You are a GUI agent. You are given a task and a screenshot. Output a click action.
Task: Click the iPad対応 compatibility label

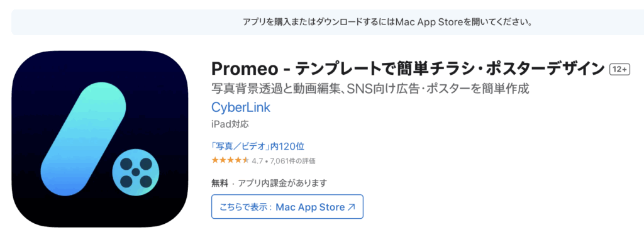(230, 123)
